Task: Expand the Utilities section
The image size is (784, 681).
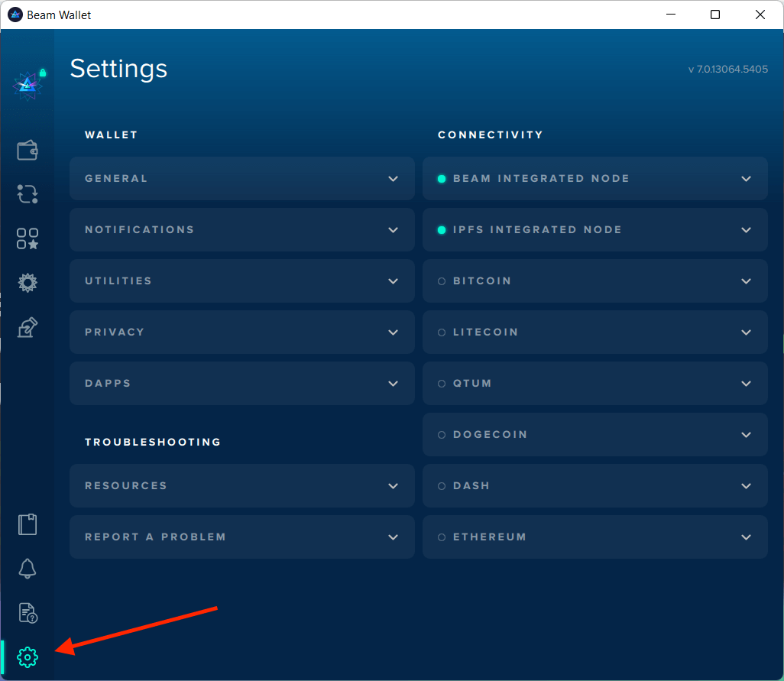Action: coord(241,281)
